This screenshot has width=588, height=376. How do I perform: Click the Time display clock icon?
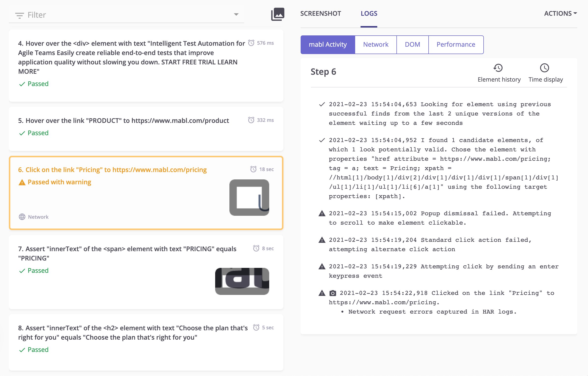(544, 68)
